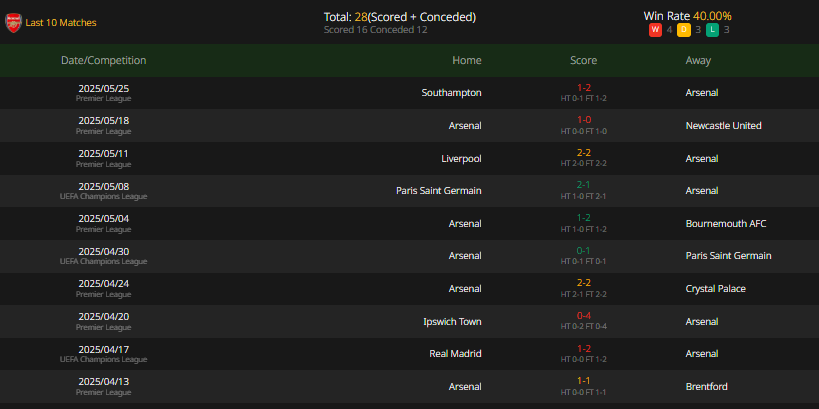Click the Date/Competition column header
Viewport: 819px width, 409px height.
pos(103,61)
